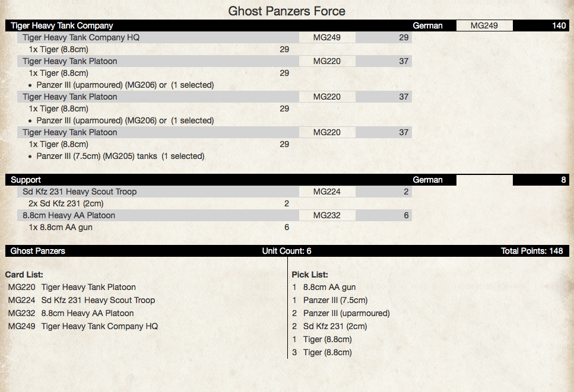Click MG224 code beside Heavy Scout Troop
This screenshot has height=392, width=574.
327,192
